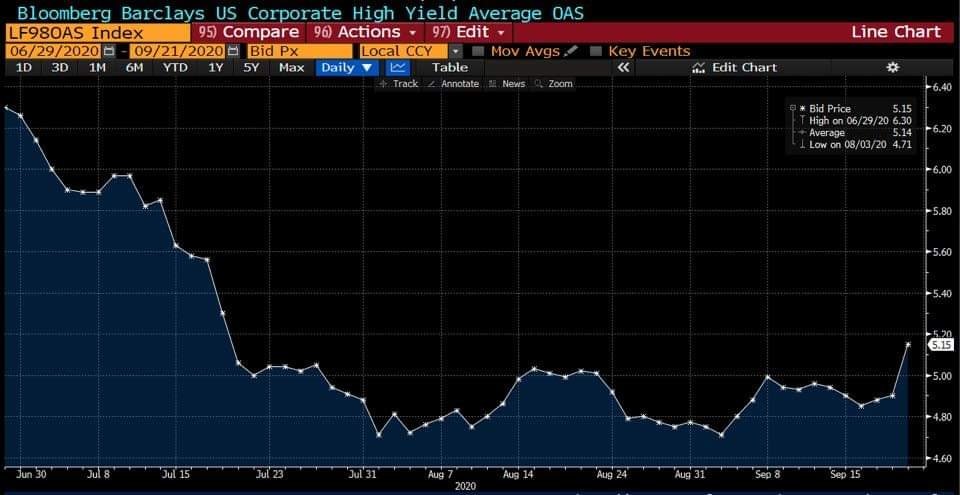Click the 'Bid Price' legend label
This screenshot has height=495, width=960.
point(830,108)
